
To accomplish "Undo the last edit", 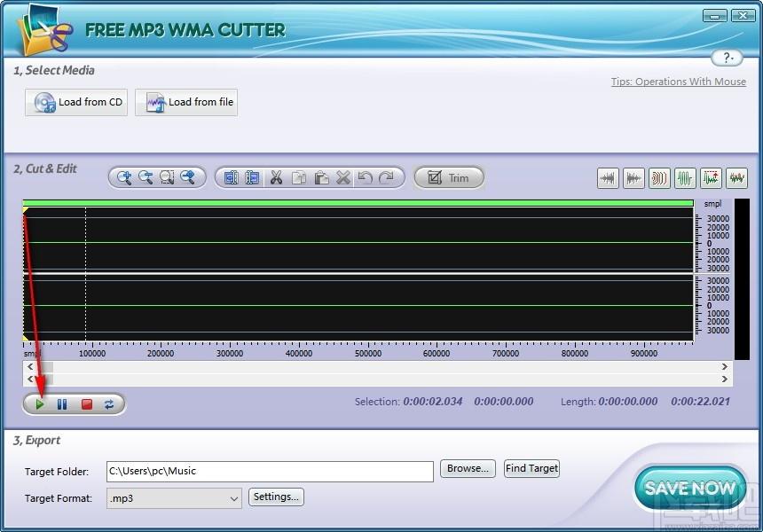I will pos(365,178).
